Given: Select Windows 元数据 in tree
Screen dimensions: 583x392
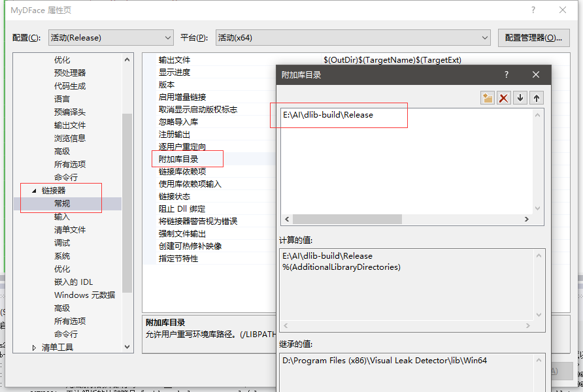Looking at the screenshot, I should pyautogui.click(x=84, y=295).
